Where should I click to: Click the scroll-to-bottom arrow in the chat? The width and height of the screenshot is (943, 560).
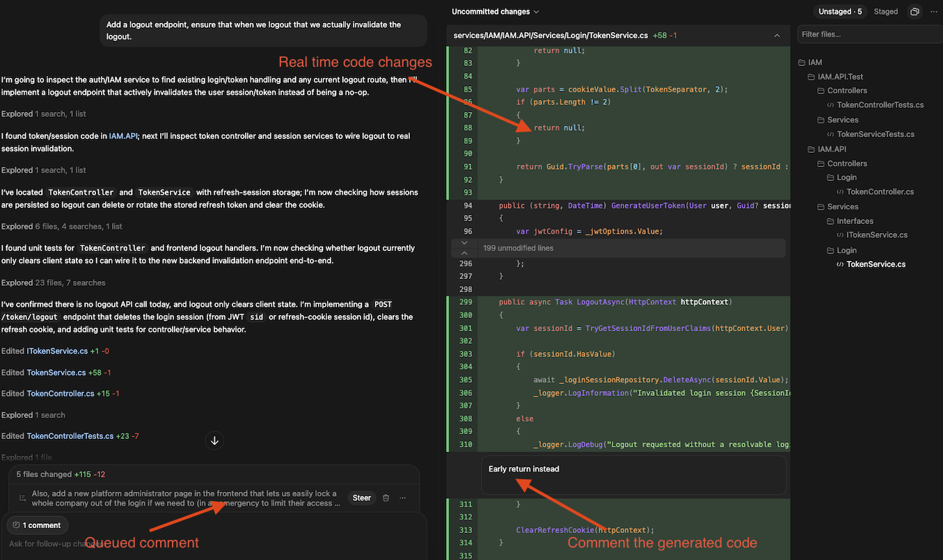click(214, 440)
